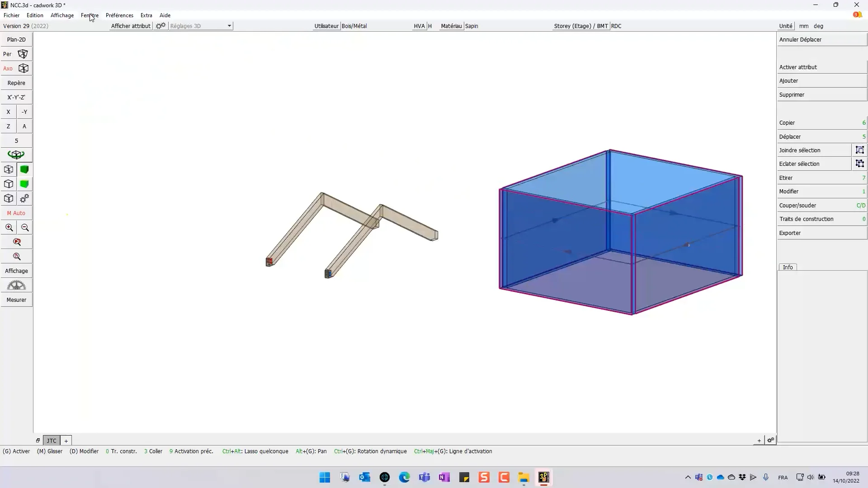This screenshot has height=488, width=868.
Task: Switch unit to deg
Action: click(x=818, y=26)
